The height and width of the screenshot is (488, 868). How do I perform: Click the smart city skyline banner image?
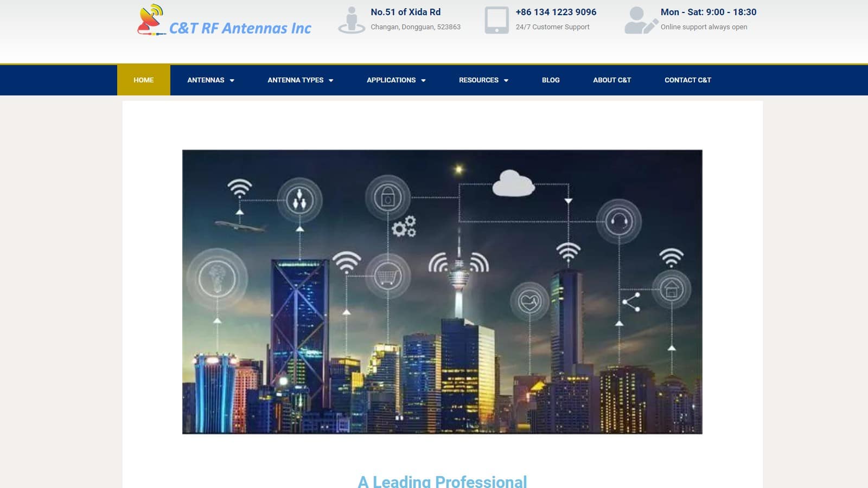click(x=442, y=292)
